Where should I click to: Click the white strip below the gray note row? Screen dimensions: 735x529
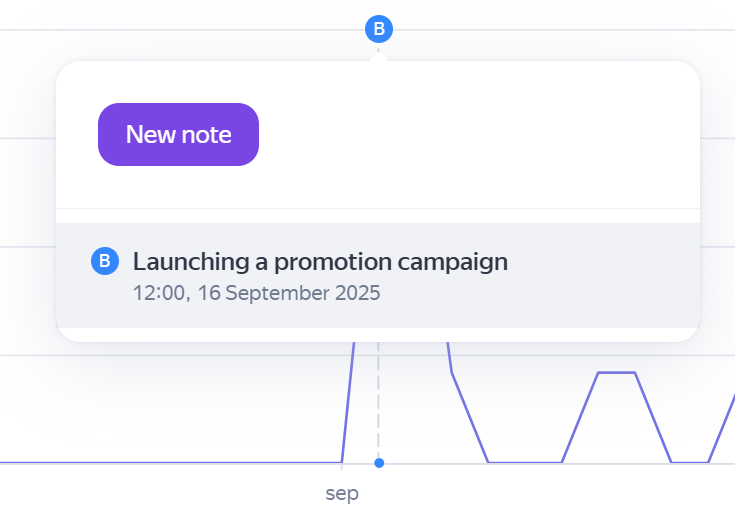378,334
